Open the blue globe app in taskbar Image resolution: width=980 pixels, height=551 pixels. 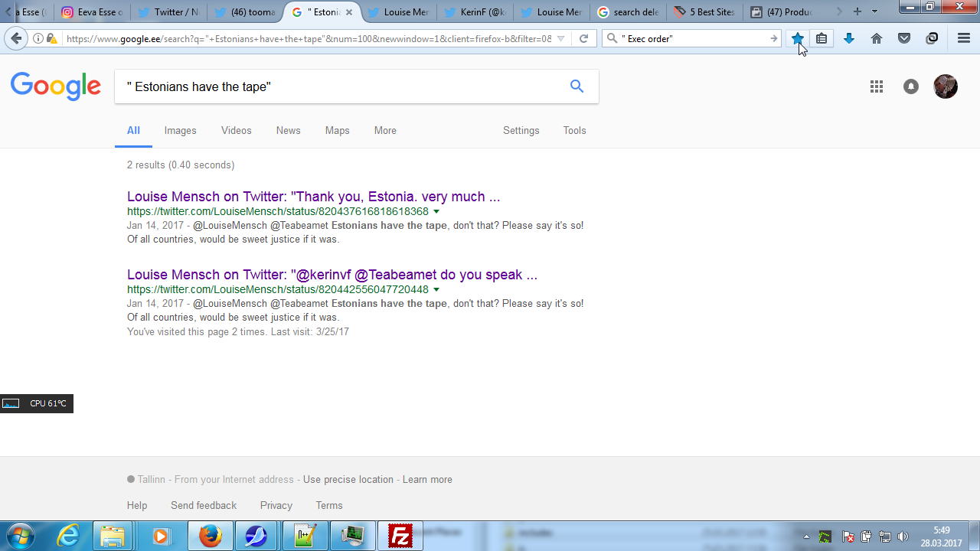257,536
